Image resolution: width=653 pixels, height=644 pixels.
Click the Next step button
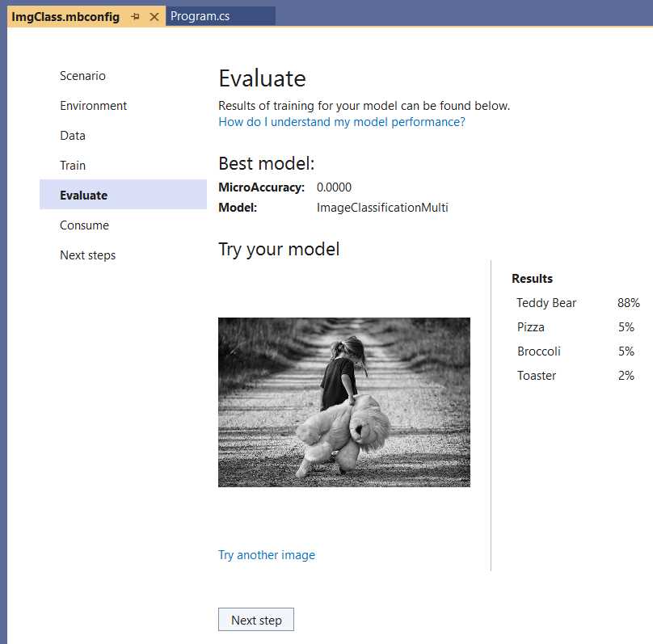coord(256,620)
